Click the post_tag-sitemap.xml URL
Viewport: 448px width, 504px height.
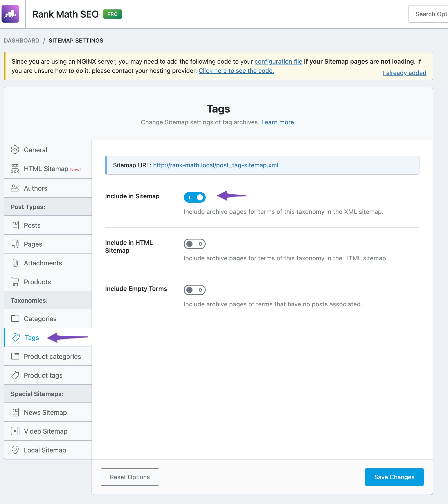[x=215, y=165]
